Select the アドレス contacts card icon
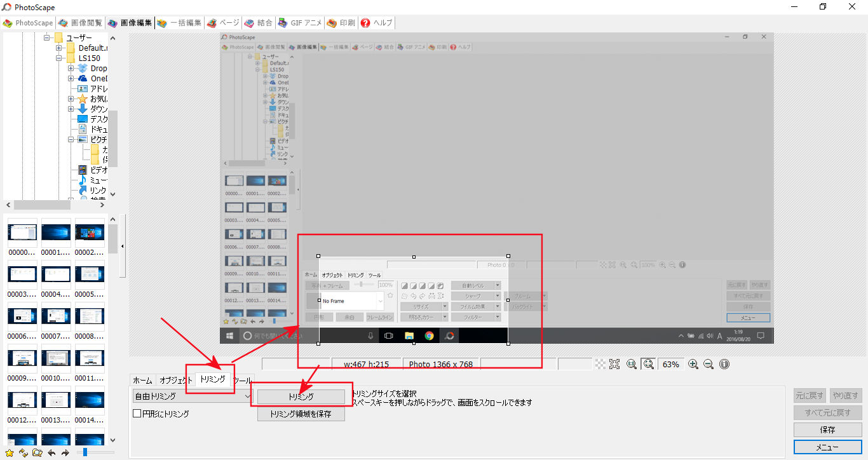Image resolution: width=868 pixels, height=460 pixels. (83, 88)
